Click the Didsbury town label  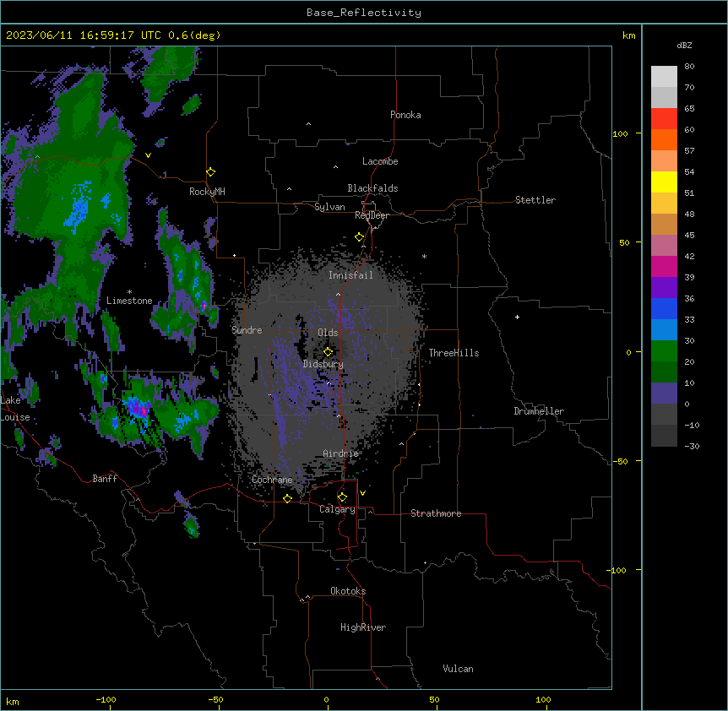[x=323, y=364]
